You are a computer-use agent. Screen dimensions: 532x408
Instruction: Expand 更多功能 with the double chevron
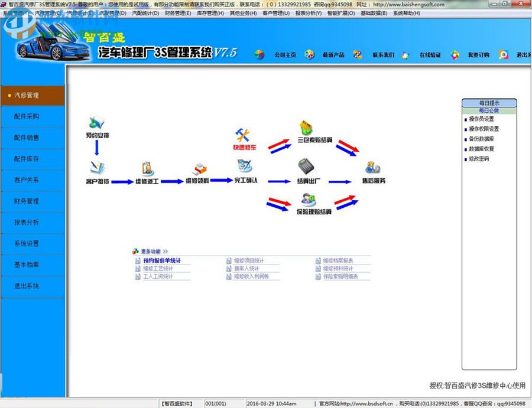[x=166, y=252]
